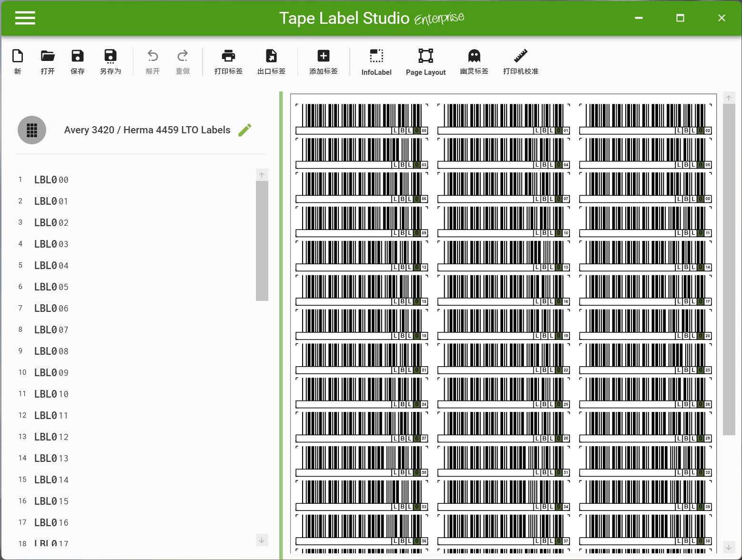This screenshot has width=742, height=560.
Task: Click barcode label 22 in preview
Action: tap(504, 359)
